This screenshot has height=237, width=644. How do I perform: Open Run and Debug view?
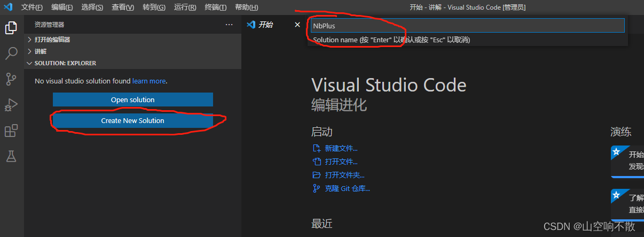pyautogui.click(x=11, y=105)
